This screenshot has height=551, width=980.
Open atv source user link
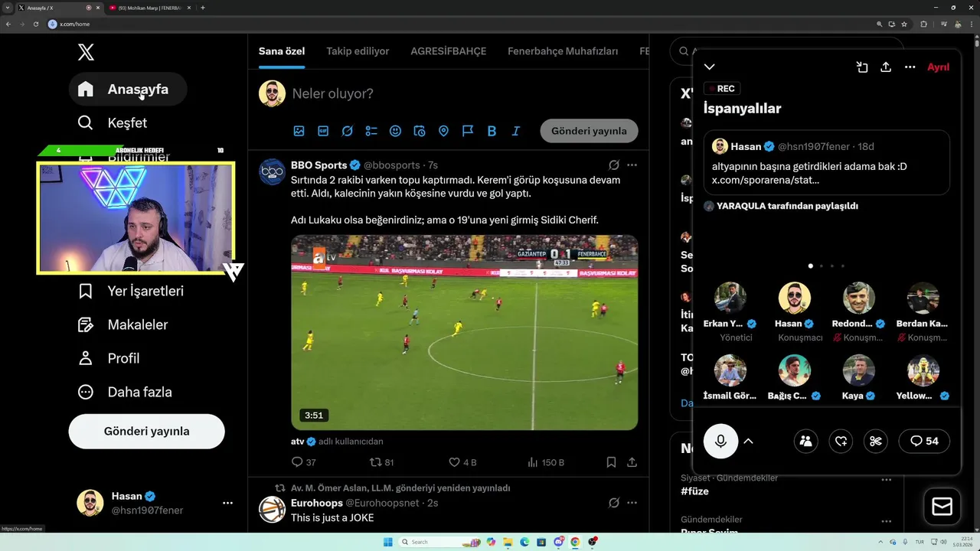click(x=297, y=442)
